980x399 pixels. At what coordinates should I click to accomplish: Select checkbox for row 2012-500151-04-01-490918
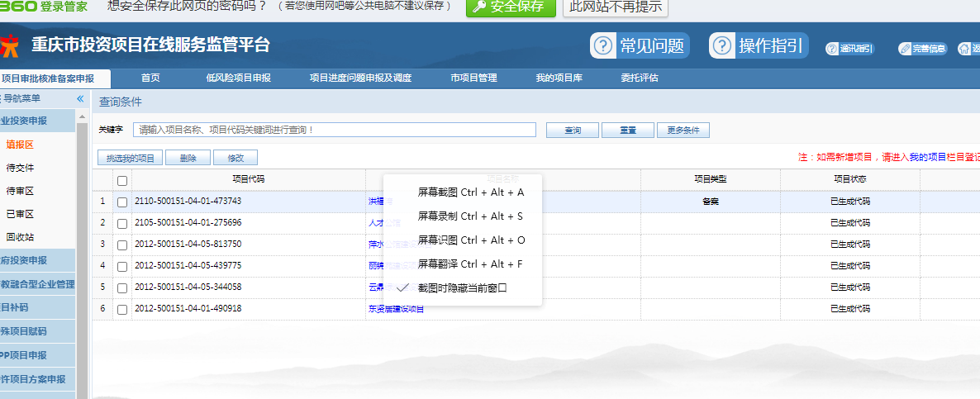pyautogui.click(x=122, y=309)
